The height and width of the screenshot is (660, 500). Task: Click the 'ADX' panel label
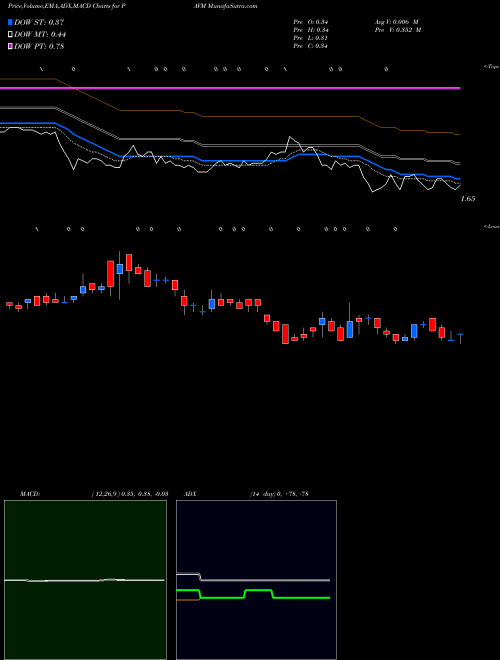(190, 494)
